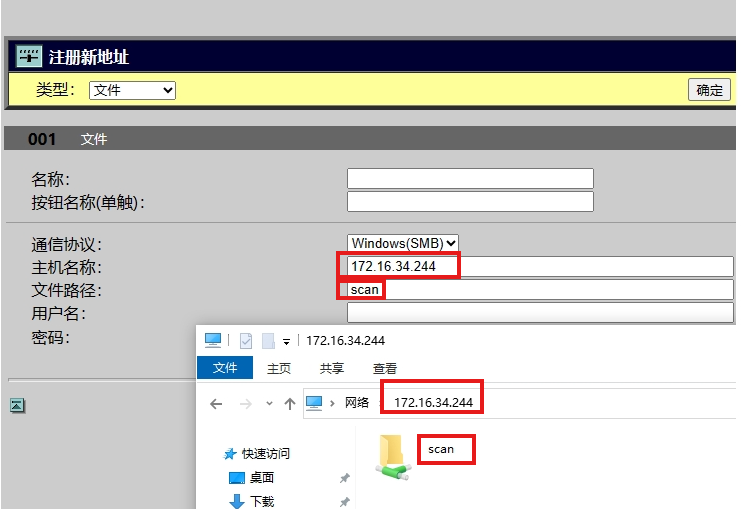Click the computer icon in Explorer title bar
742x509 pixels.
click(x=212, y=340)
